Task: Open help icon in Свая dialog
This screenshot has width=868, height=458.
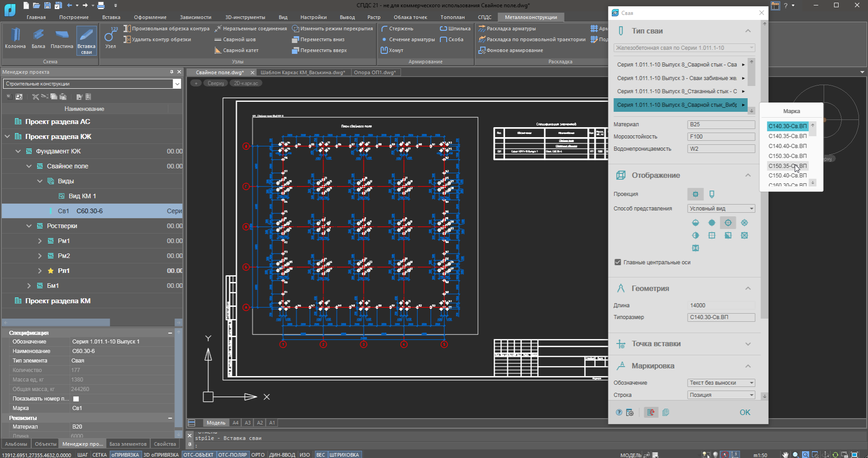Action: tap(619, 412)
